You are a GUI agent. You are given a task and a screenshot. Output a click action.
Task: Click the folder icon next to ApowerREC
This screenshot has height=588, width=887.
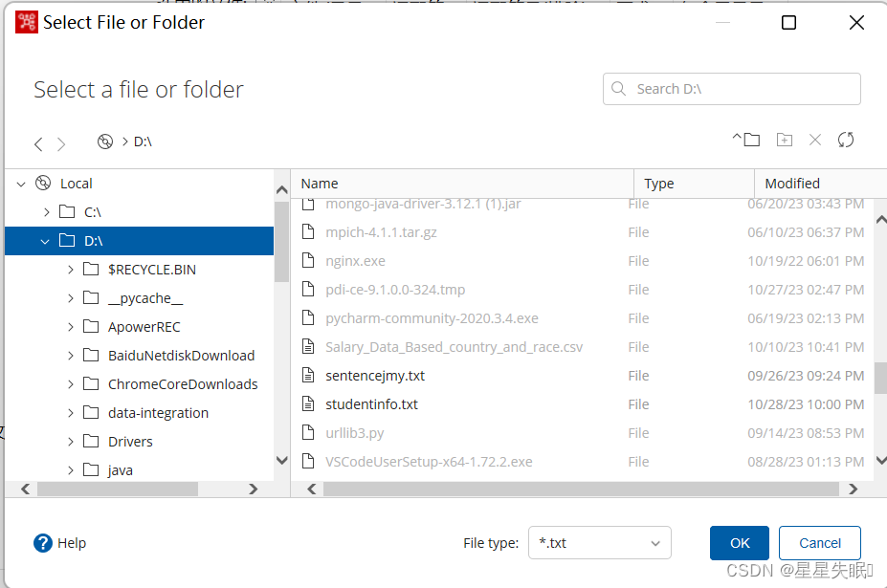[91, 326]
